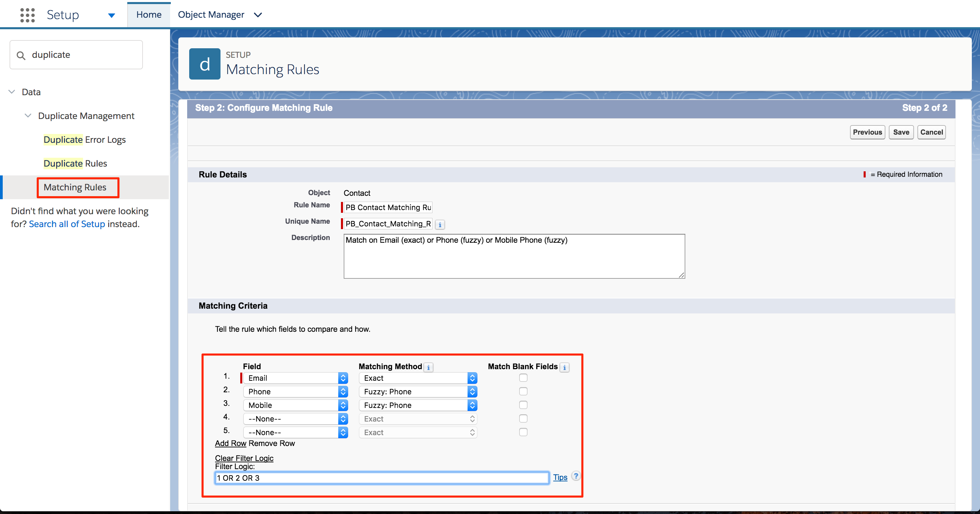Switch to the Home tab
The height and width of the screenshot is (514, 980).
[x=149, y=15]
